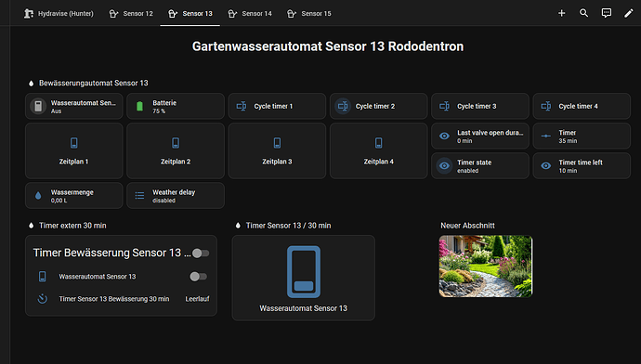Click the Cycle timer 1 icon
This screenshot has width=641, height=364.
point(242,106)
